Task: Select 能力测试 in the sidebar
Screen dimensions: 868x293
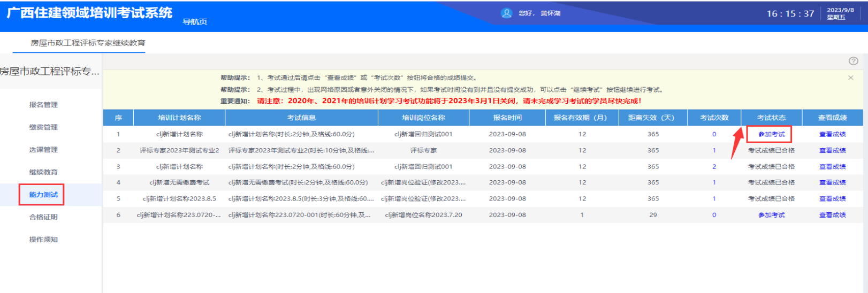Action: pos(43,195)
